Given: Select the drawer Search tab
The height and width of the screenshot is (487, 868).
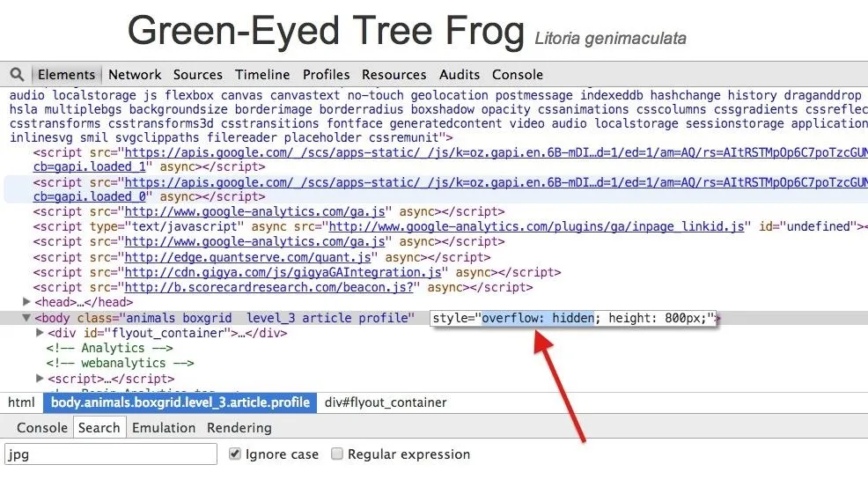Looking at the screenshot, I should point(99,428).
